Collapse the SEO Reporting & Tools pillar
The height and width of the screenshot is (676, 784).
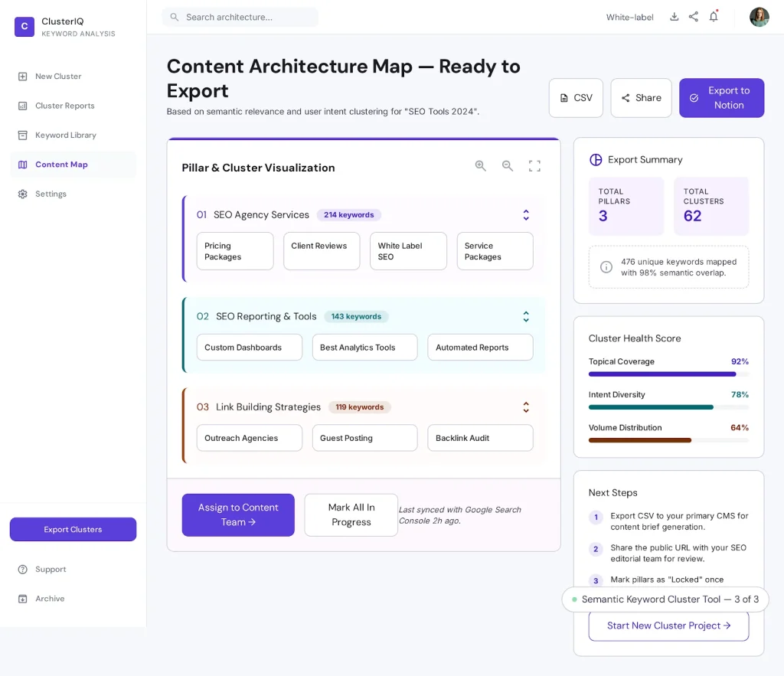pos(526,316)
